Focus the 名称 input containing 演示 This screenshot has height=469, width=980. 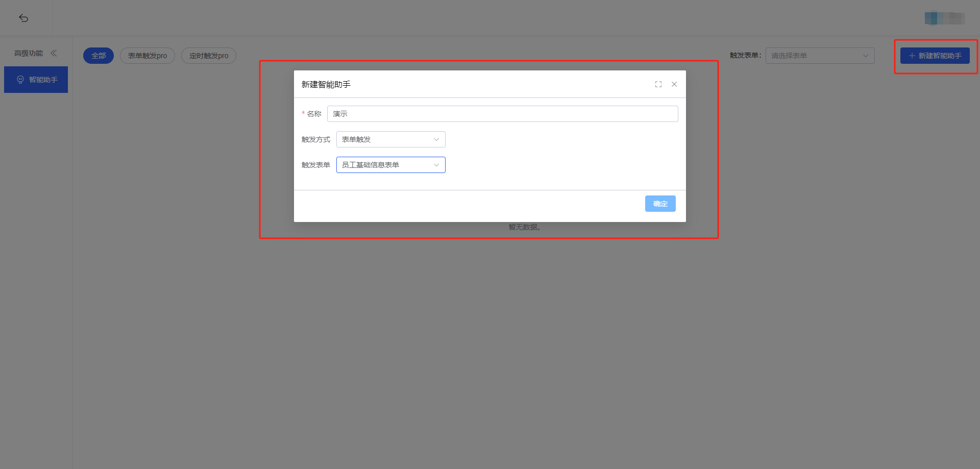[x=502, y=114]
